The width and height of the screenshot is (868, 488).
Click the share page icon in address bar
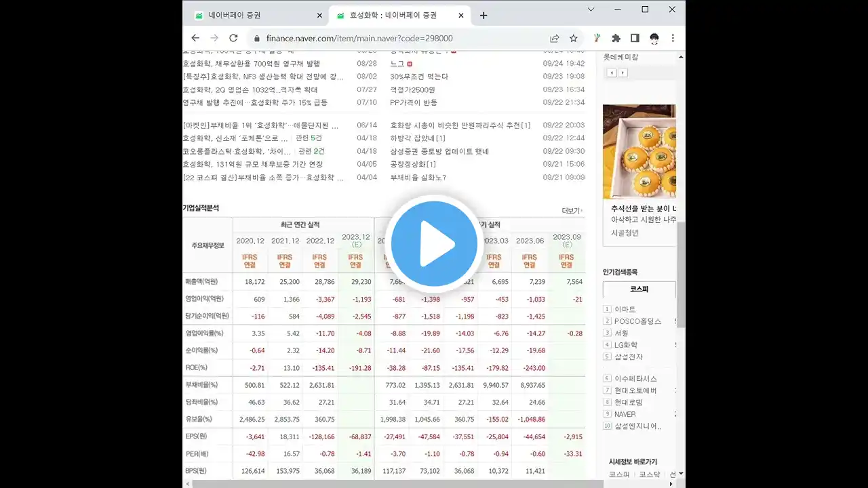pyautogui.click(x=555, y=38)
